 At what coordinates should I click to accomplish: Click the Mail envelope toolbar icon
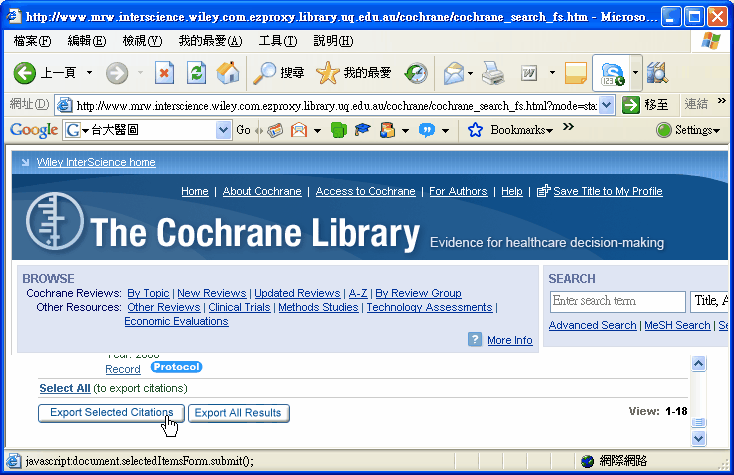pos(454,73)
